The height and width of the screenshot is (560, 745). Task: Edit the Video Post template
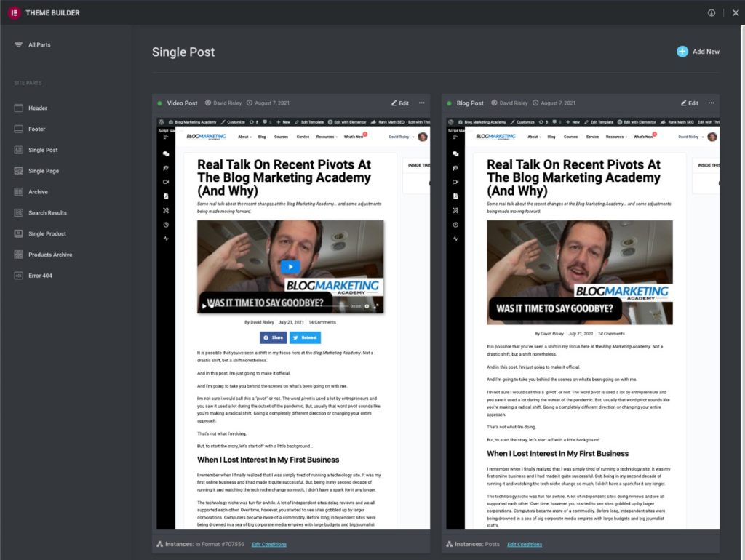(400, 103)
